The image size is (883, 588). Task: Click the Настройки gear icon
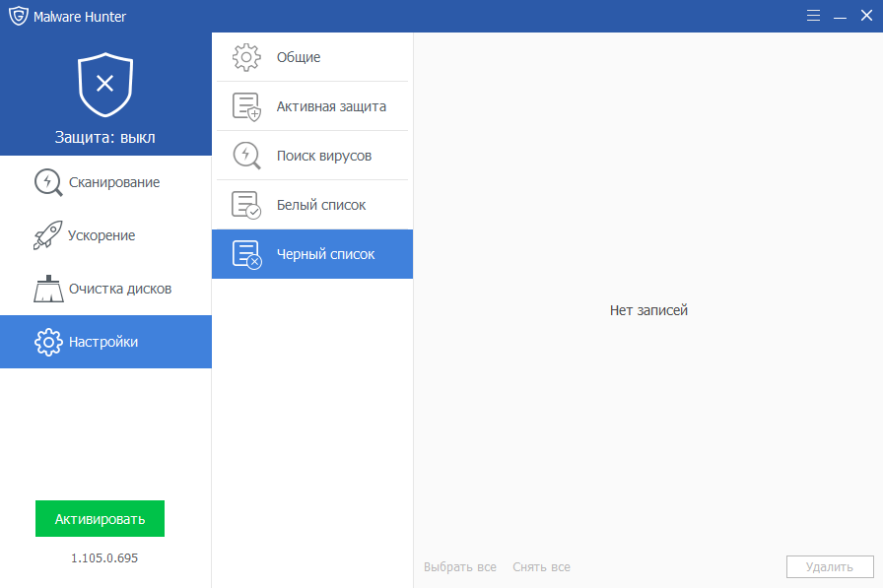[x=48, y=342]
